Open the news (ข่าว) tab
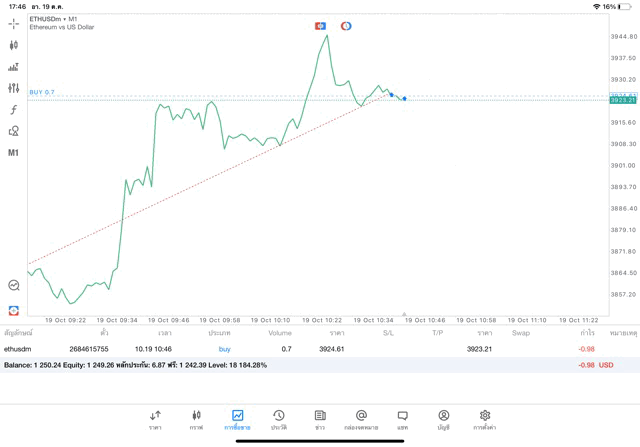Screen dimensions: 640x447 320,419
